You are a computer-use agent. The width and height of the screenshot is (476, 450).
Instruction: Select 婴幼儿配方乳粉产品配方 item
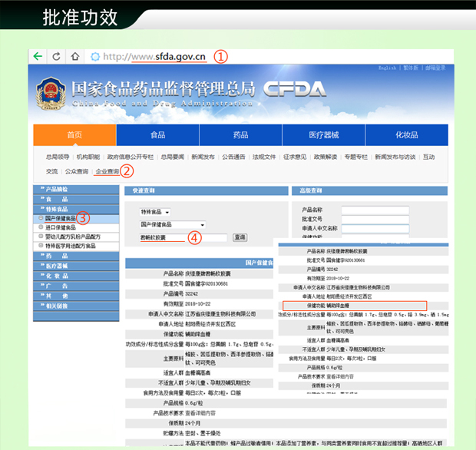pos(73,237)
